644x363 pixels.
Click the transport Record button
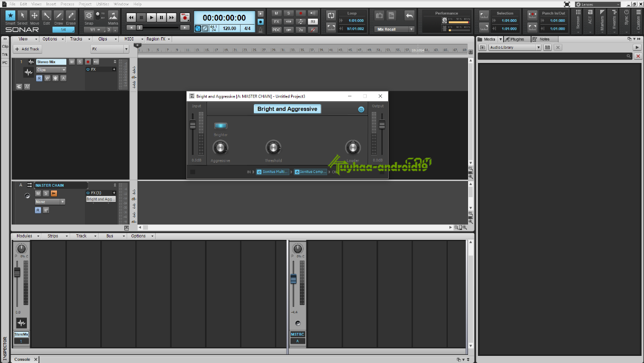185,18
